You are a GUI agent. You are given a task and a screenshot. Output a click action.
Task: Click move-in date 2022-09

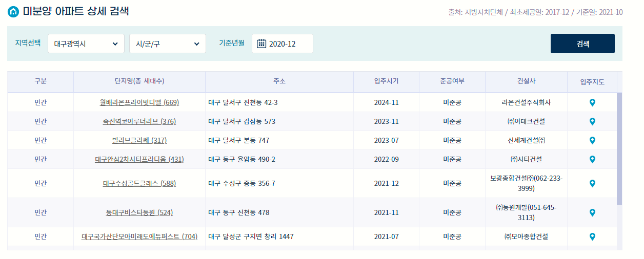[x=387, y=159]
